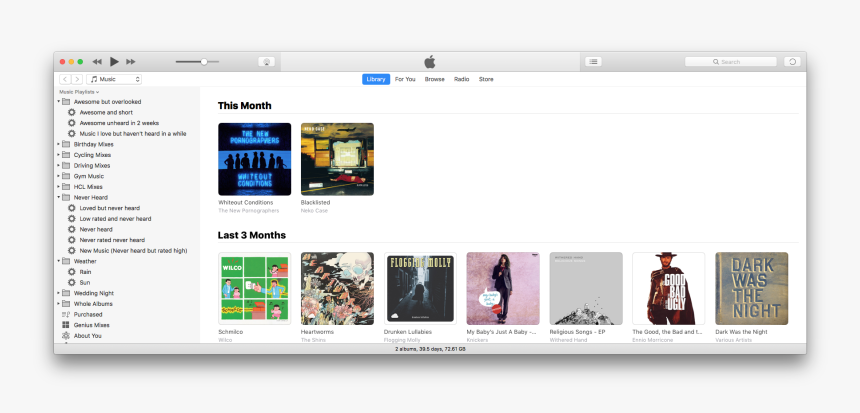Click Religious Songs - EP album title
Viewport: 860px width, 413px height.
coord(577,332)
